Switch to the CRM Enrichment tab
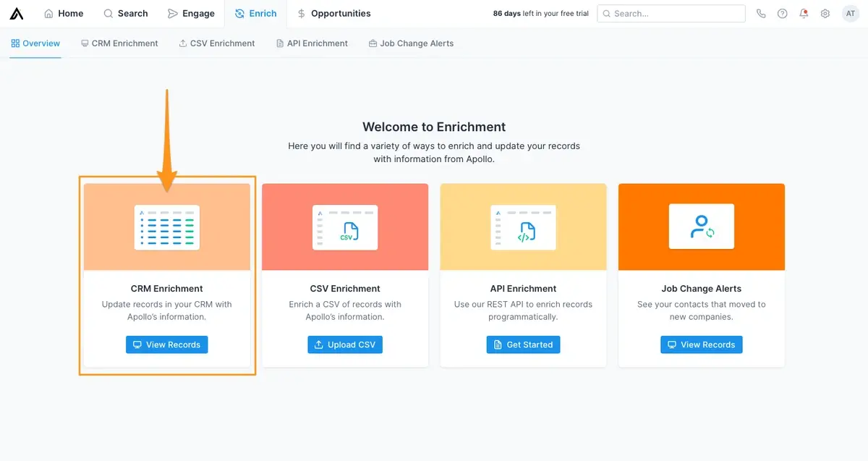868x461 pixels. [x=119, y=43]
